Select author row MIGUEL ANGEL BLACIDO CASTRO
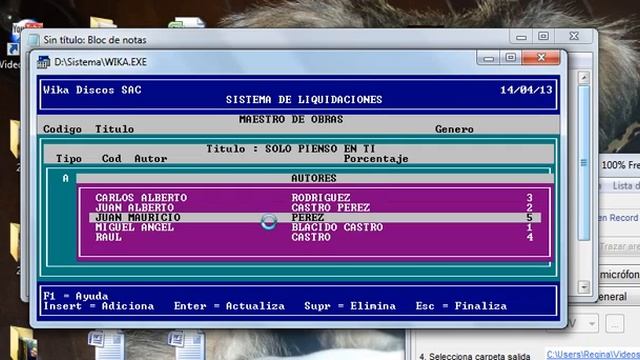Viewport: 640px width, 360px height. coord(315,227)
